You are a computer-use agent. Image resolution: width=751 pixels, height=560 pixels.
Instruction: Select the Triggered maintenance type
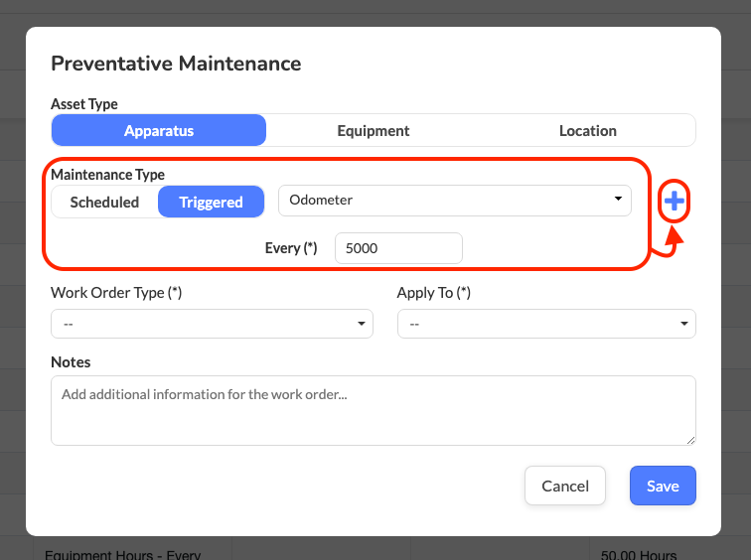(x=211, y=203)
